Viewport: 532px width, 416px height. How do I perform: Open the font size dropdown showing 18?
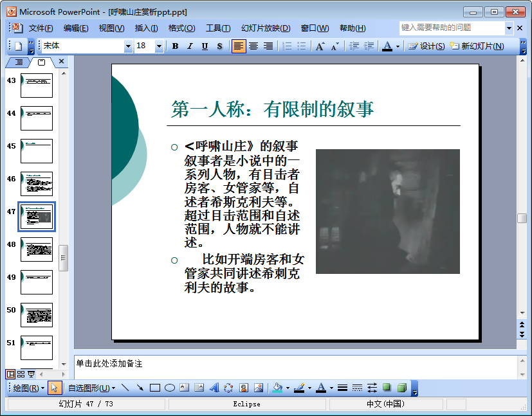tap(159, 46)
